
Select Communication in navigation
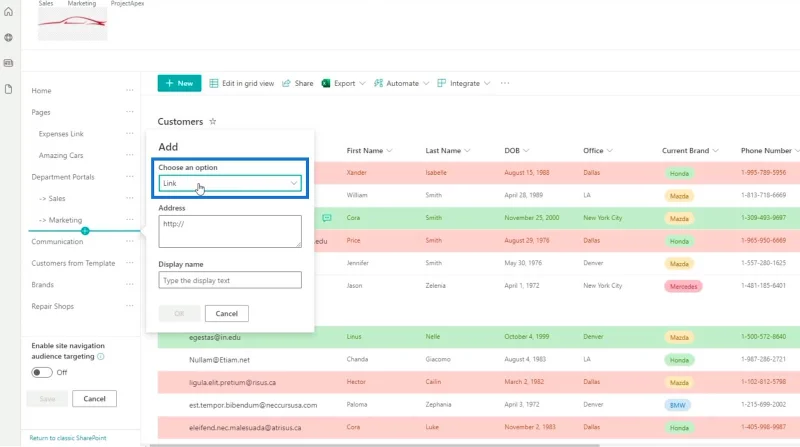(57, 241)
